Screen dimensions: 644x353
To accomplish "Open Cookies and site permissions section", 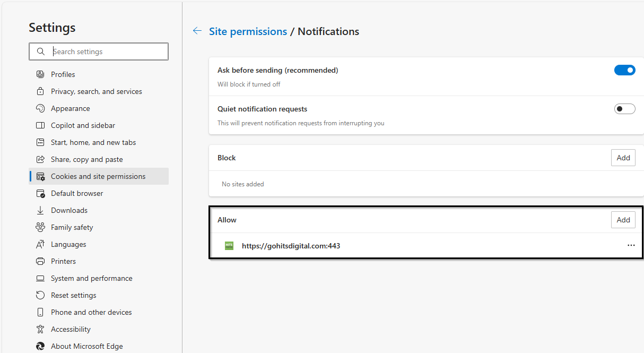I will point(98,176).
